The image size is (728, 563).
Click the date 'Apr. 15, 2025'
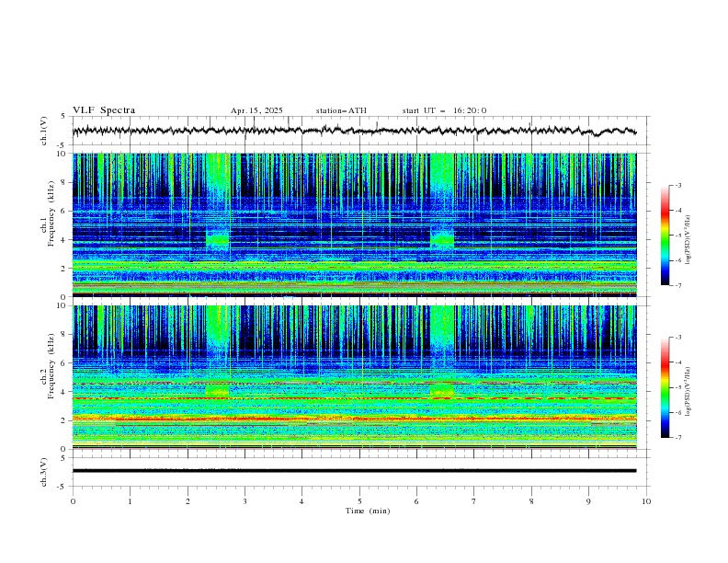pos(256,110)
